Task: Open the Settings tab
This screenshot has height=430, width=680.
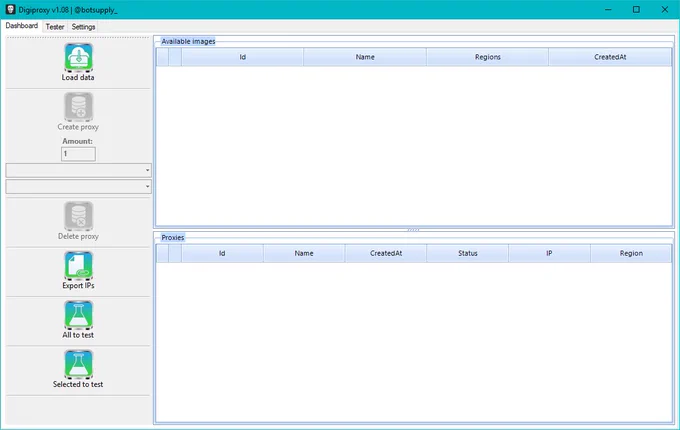Action: (x=83, y=27)
